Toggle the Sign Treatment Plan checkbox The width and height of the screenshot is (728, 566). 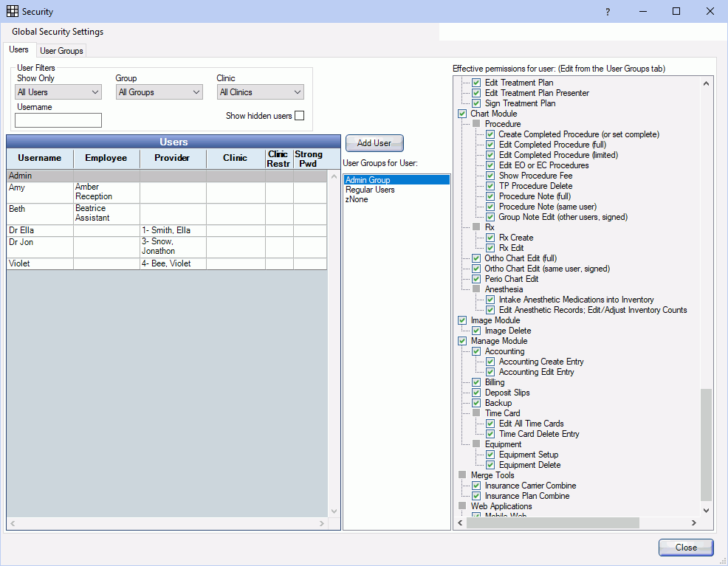pos(476,103)
